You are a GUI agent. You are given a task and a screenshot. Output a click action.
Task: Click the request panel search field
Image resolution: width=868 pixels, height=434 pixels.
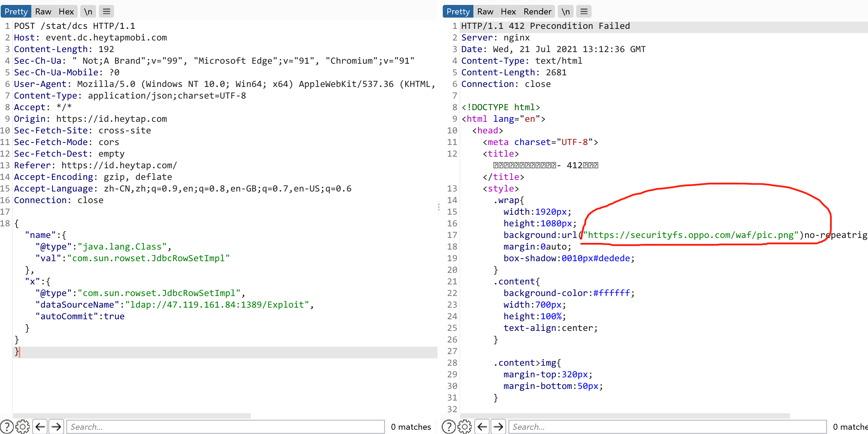[x=225, y=427]
